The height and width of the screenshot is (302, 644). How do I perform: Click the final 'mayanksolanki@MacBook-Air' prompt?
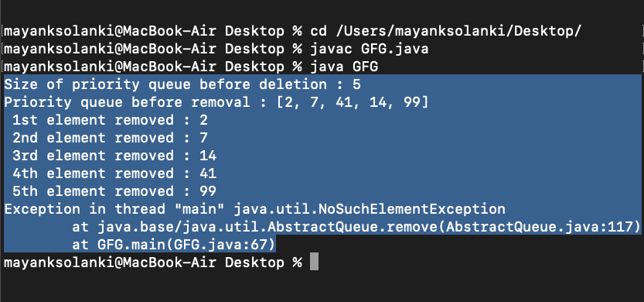pos(110,263)
